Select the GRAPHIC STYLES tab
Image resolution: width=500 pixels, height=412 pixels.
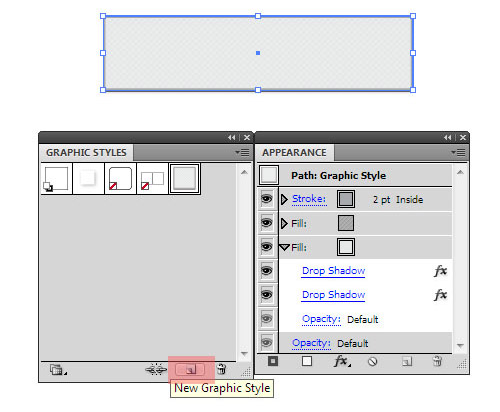coord(86,153)
